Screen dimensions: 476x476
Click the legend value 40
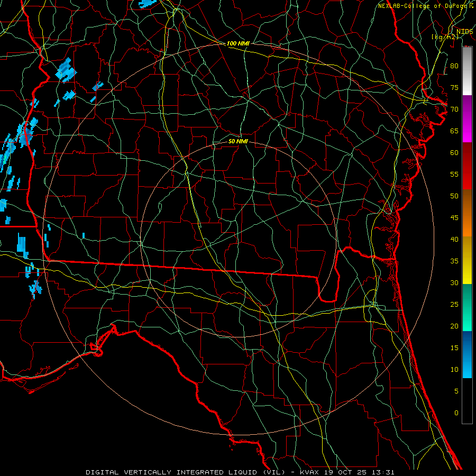pos(454,239)
